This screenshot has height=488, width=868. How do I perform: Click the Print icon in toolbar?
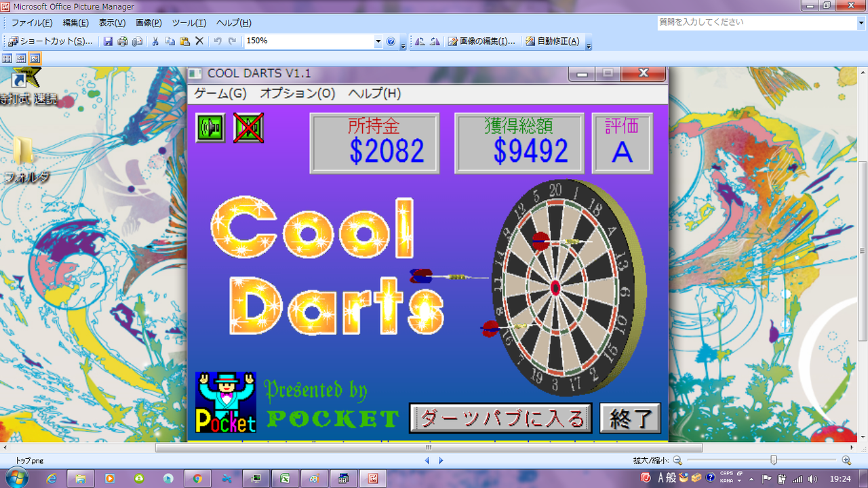[123, 41]
